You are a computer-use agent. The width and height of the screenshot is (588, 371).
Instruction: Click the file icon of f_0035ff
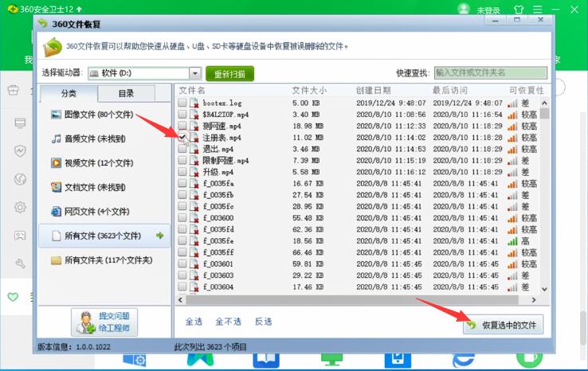194,252
